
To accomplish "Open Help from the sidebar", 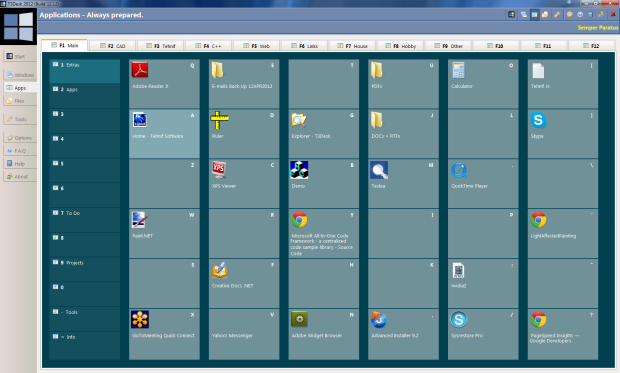I will pyautogui.click(x=20, y=163).
